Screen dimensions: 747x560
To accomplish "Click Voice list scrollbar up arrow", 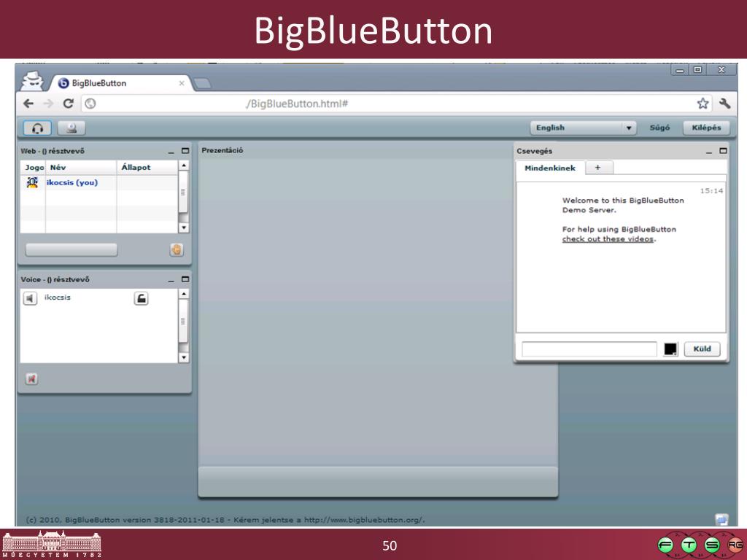I will pos(183,294).
